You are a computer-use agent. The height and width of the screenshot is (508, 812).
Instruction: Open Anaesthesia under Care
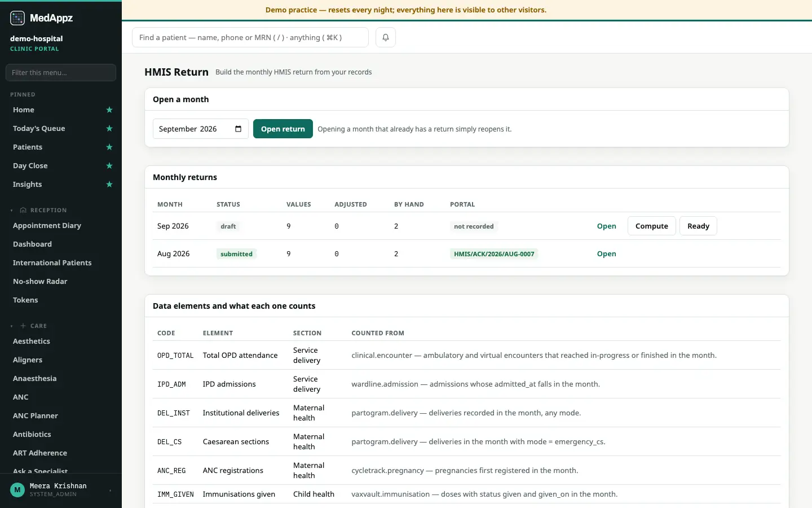tap(34, 379)
